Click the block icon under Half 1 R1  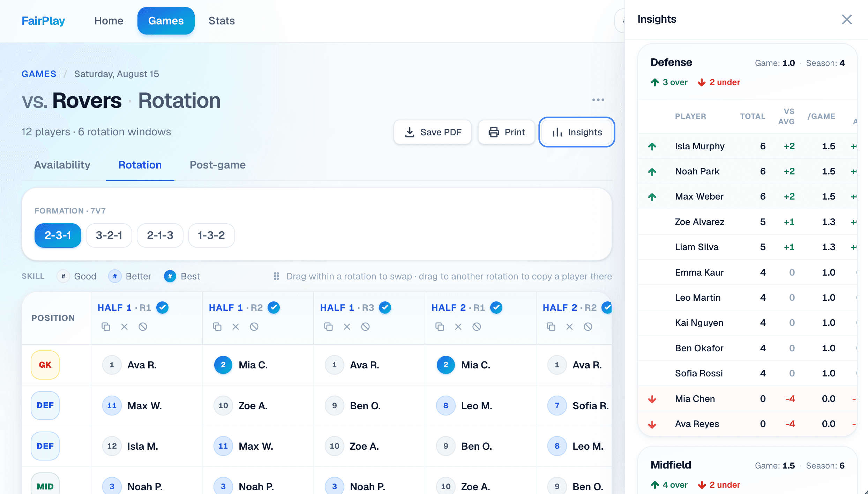click(143, 327)
